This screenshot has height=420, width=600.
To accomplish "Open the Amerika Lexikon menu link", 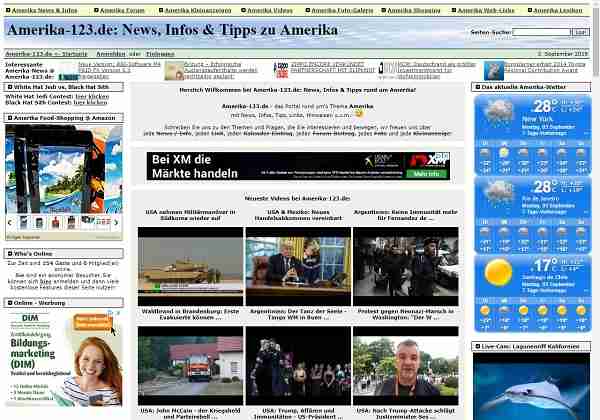I will [558, 10].
